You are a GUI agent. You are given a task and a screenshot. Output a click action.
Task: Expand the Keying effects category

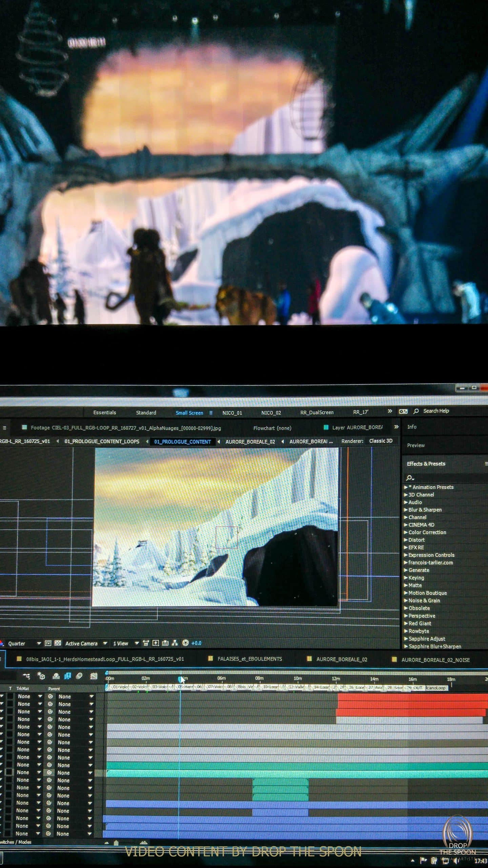406,578
